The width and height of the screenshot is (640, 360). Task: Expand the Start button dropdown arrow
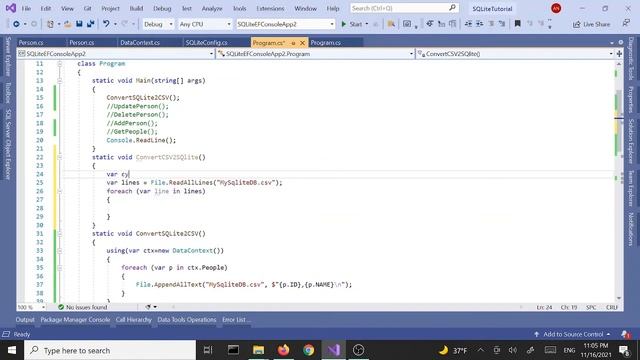click(367, 24)
